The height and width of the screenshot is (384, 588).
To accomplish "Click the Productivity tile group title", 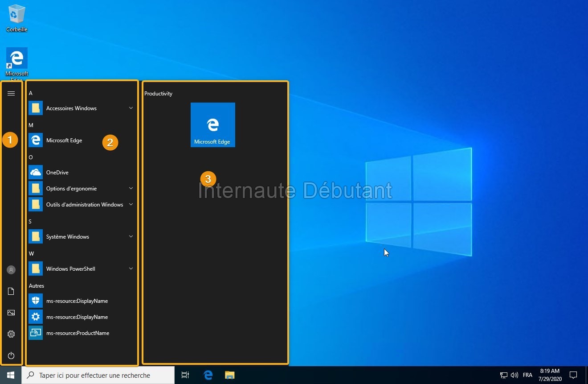I will [158, 94].
